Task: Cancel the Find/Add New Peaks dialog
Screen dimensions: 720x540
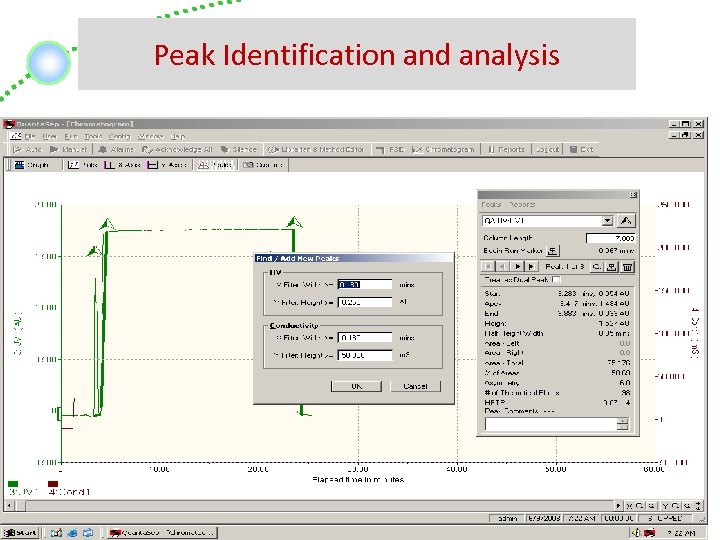Action: coord(416,386)
